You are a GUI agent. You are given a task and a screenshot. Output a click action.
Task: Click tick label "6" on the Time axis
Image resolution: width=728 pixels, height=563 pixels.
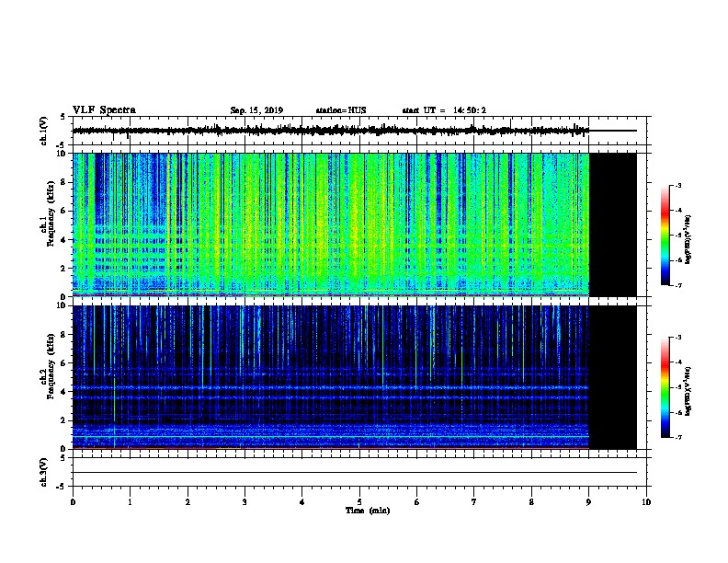[x=416, y=502]
